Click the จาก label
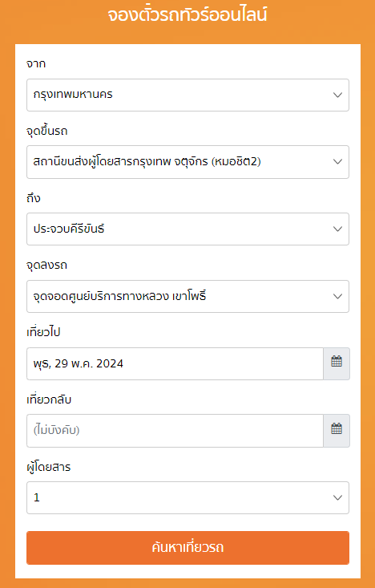The image size is (375, 588). pos(36,64)
